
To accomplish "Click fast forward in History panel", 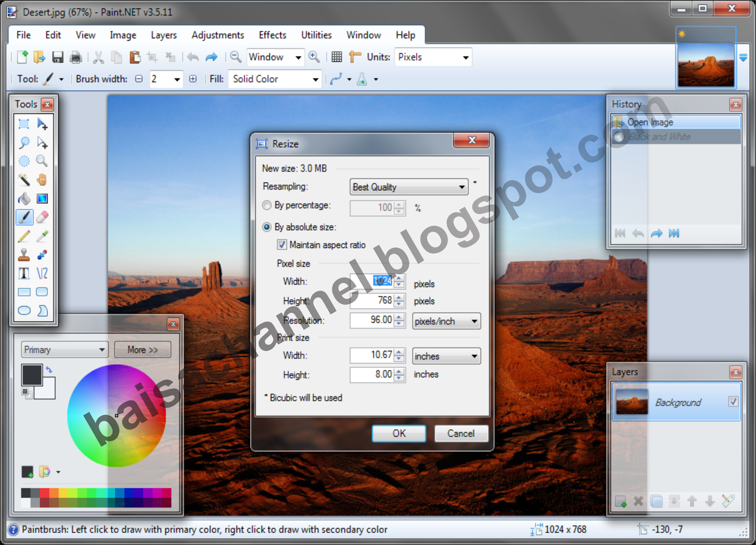I will (674, 233).
